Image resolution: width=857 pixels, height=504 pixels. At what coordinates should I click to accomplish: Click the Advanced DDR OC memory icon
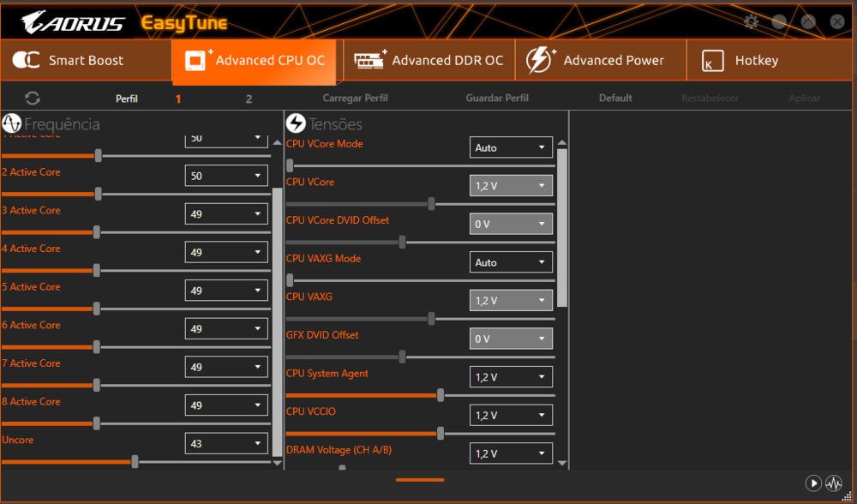click(369, 61)
